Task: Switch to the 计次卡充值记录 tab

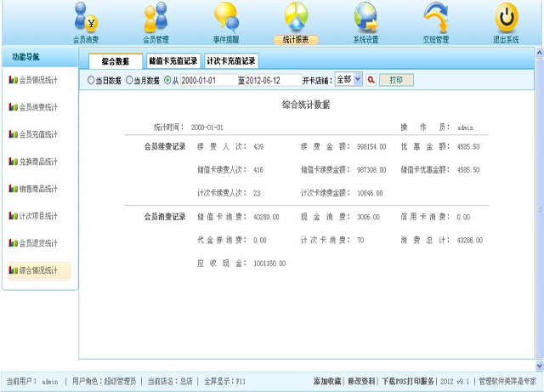Action: [230, 61]
